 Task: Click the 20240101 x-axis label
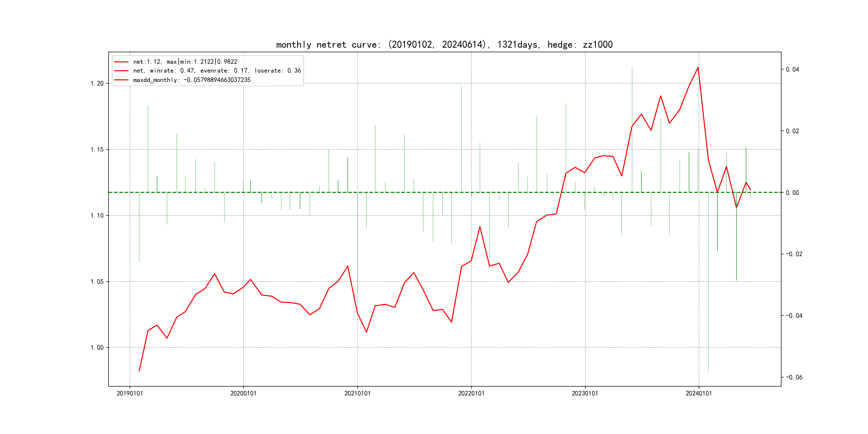pos(698,393)
